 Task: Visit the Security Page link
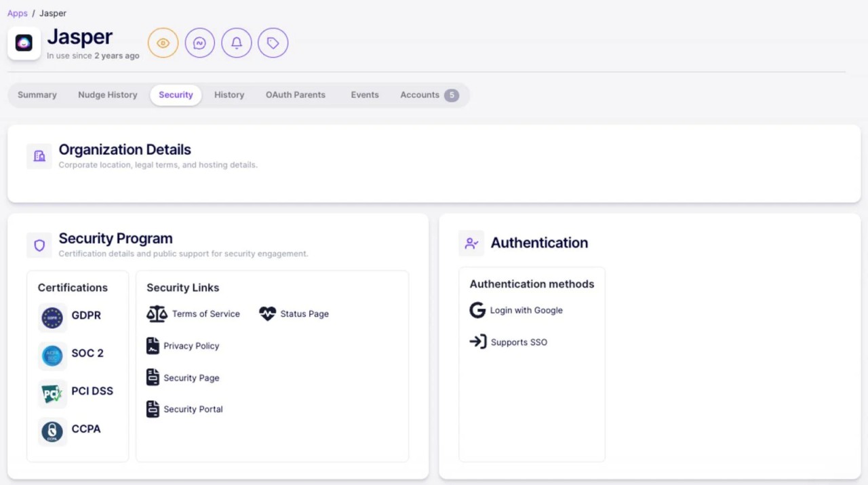(x=191, y=378)
